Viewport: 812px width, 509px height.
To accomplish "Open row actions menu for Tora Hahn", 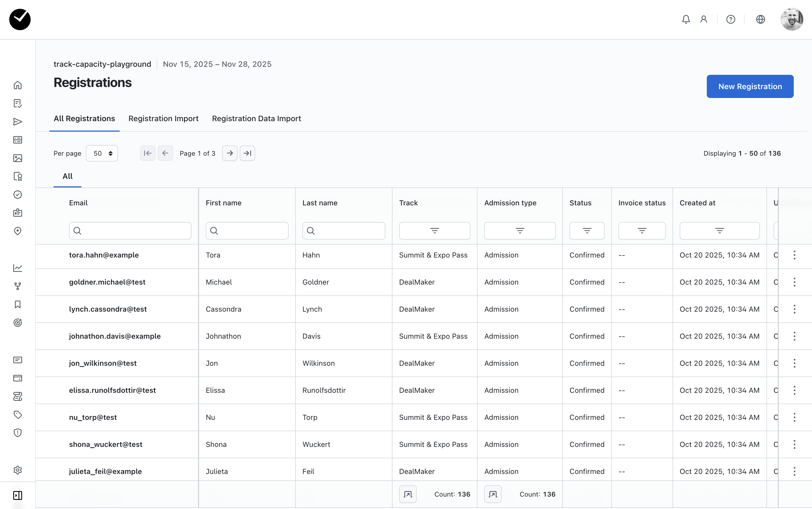I will (794, 255).
